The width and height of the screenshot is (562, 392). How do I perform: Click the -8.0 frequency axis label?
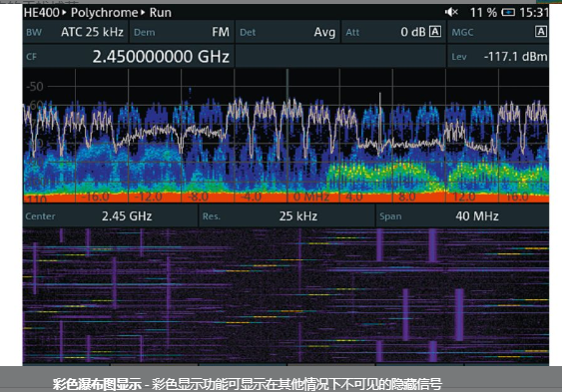(x=199, y=196)
